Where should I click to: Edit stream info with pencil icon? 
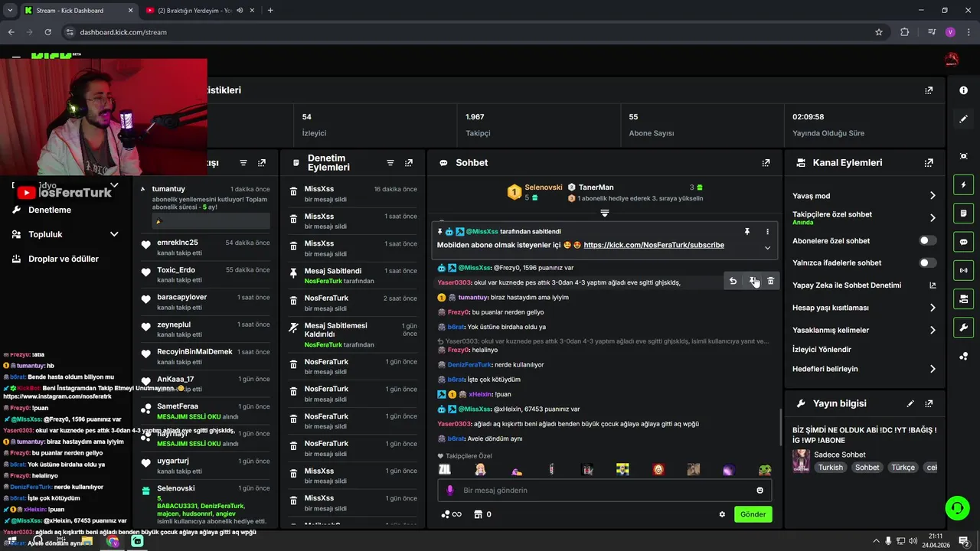[x=910, y=403]
